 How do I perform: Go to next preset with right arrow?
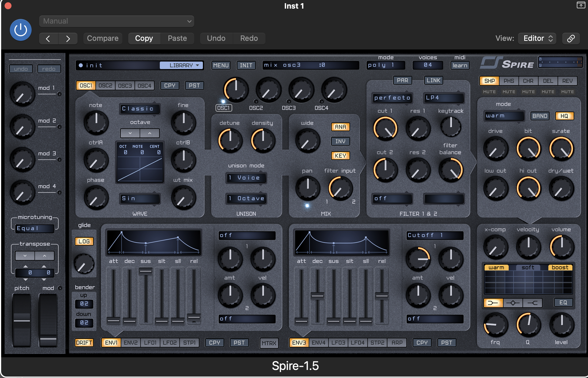[68, 39]
